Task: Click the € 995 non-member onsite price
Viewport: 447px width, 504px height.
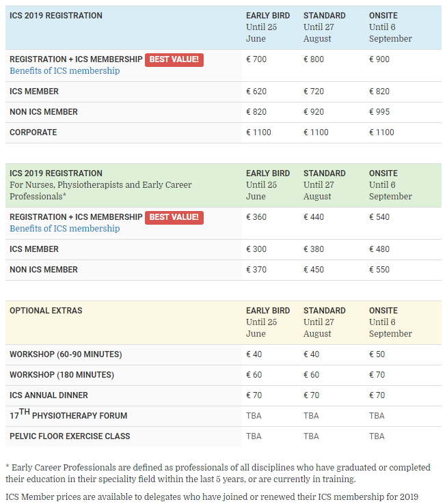Action: point(379,112)
